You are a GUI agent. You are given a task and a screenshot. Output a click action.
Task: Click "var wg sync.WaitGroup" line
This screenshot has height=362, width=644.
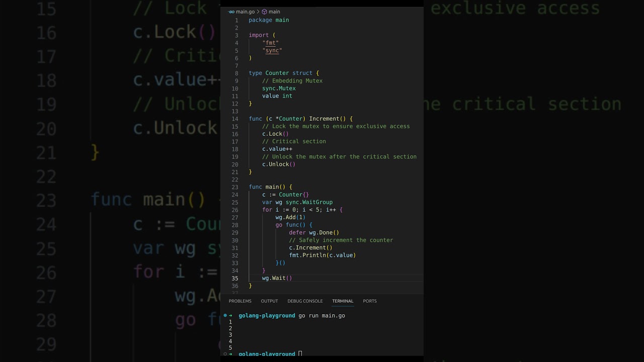pyautogui.click(x=297, y=202)
